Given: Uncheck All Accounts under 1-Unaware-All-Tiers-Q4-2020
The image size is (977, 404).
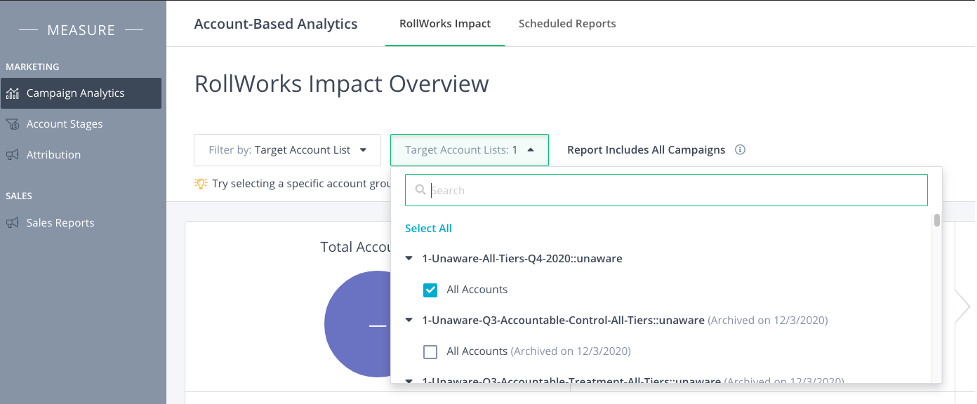Looking at the screenshot, I should tap(430, 289).
